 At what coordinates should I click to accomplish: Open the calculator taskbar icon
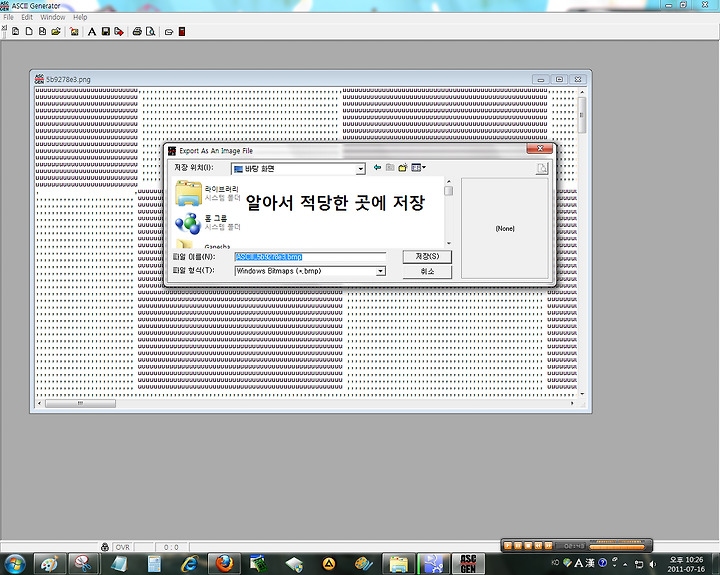154,564
